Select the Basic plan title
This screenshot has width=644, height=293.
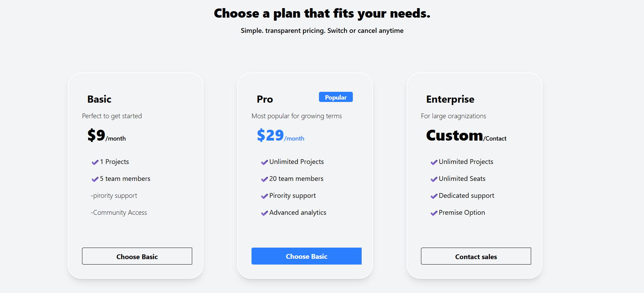[99, 99]
